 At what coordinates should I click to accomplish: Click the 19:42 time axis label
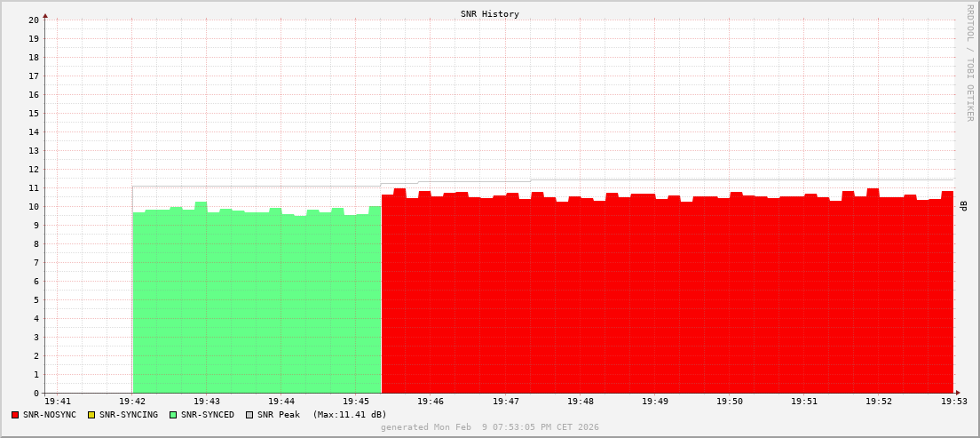(x=132, y=402)
